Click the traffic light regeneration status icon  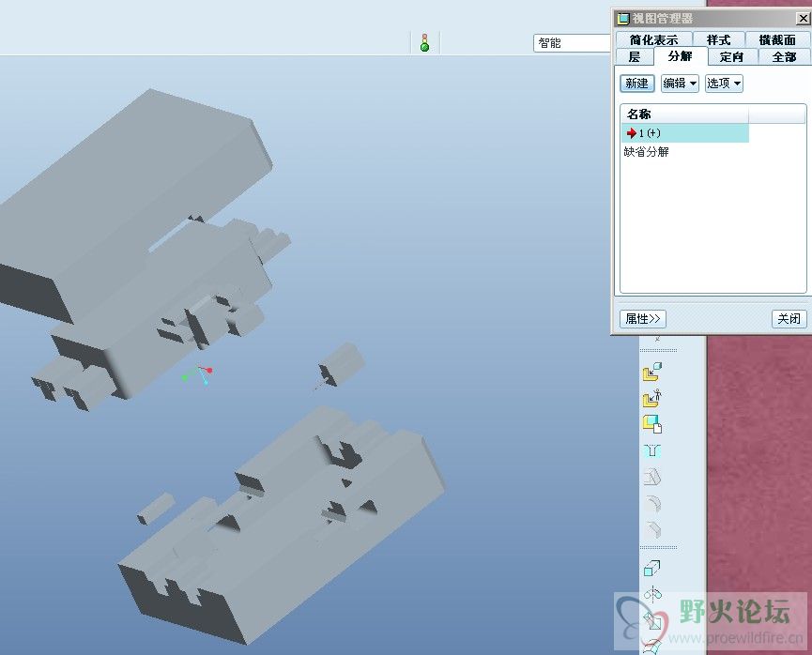(424, 43)
